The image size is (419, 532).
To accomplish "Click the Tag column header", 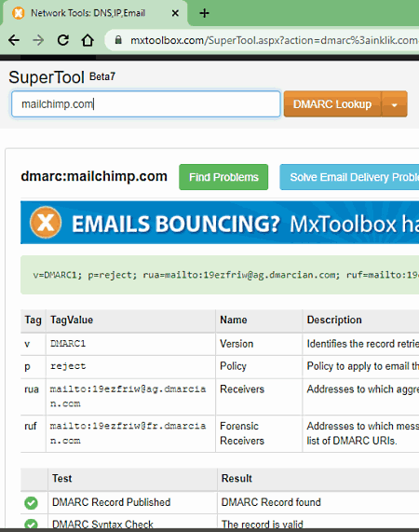I will click(x=33, y=320).
